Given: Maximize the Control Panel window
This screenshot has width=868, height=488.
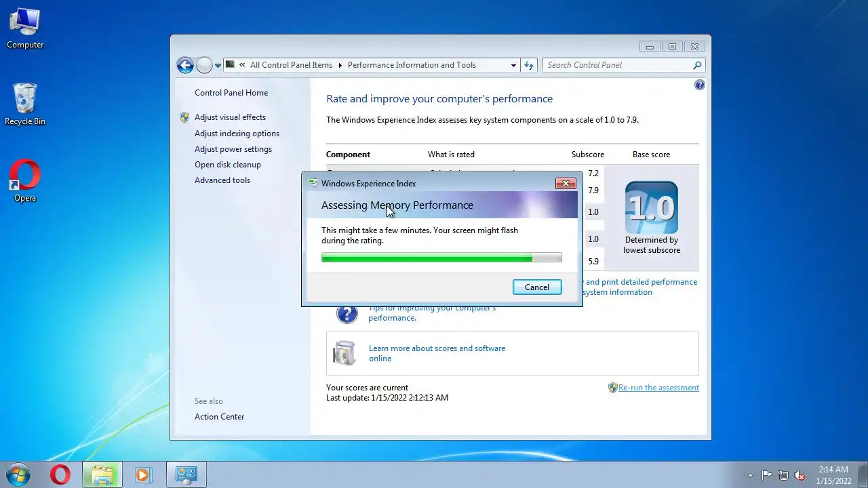Looking at the screenshot, I should tap(672, 47).
